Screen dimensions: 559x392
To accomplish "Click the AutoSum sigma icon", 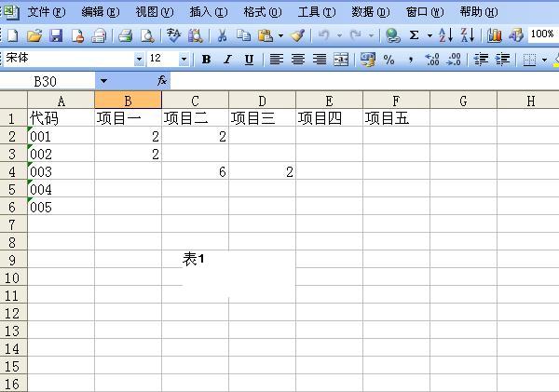I will coord(414,35).
